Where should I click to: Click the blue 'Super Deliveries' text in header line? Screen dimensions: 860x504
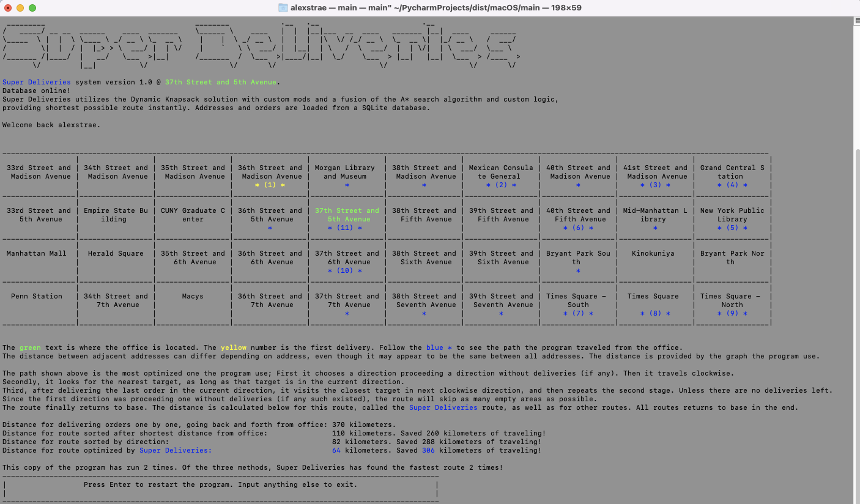pos(37,82)
